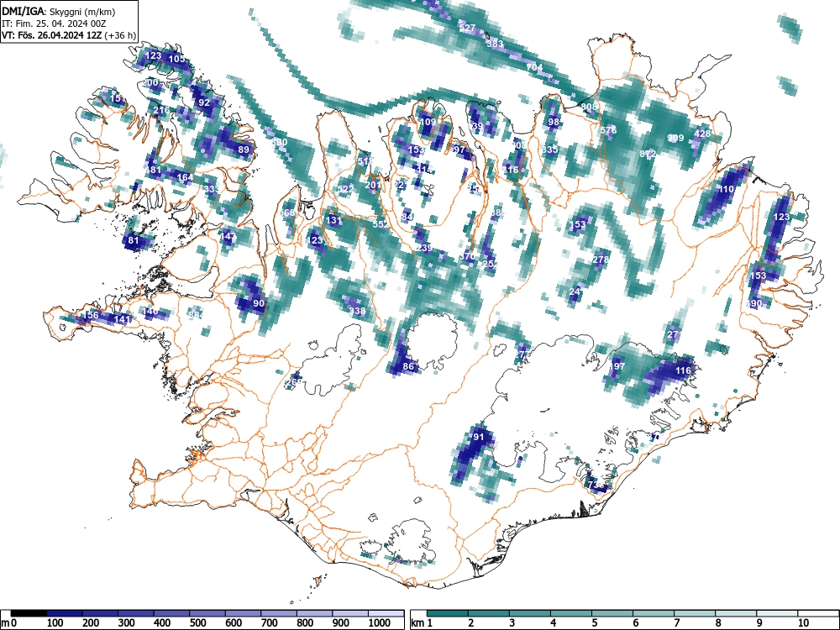Click visibility value '872' on the map
Screen dimensions: 840x630
click(648, 154)
